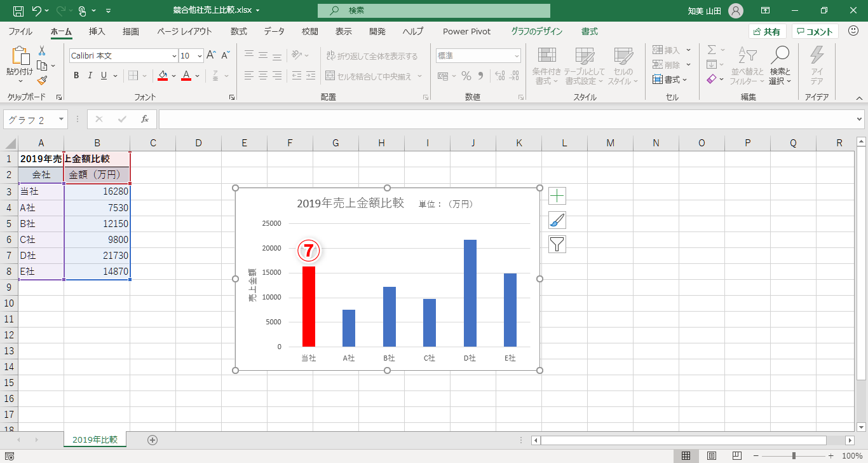Open the fill color dropdown arrow
Image resolution: width=868 pixels, height=463 pixels.
coord(173,76)
